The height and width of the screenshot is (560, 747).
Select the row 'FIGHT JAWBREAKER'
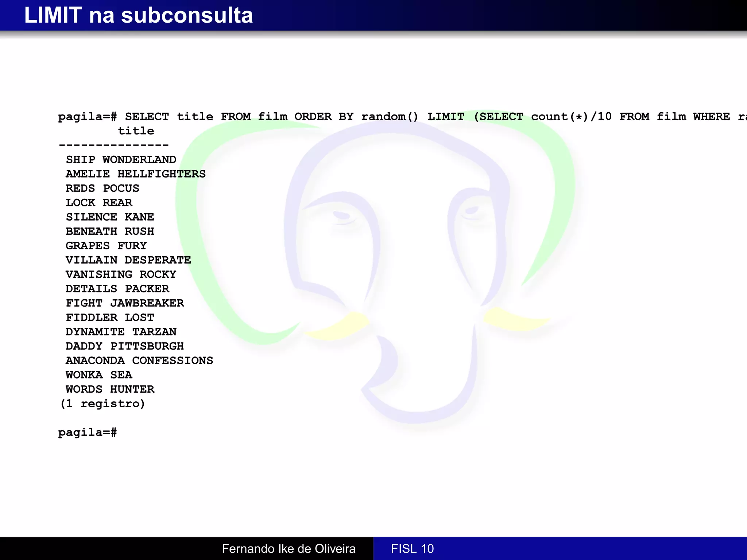point(125,303)
